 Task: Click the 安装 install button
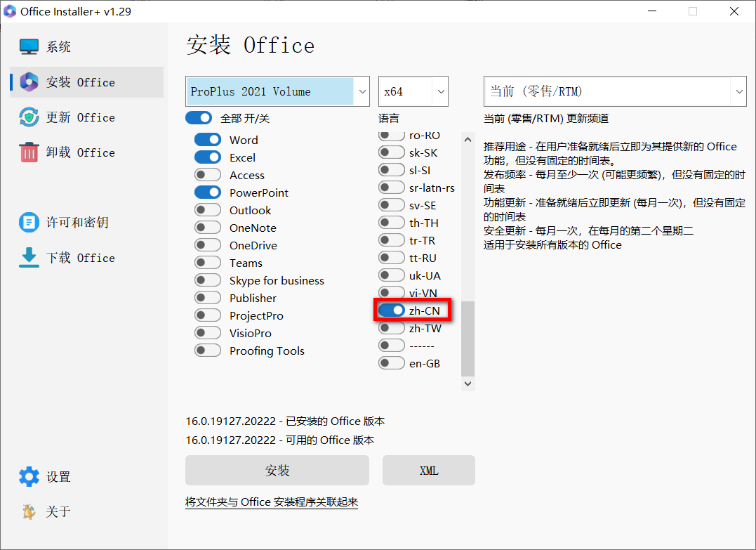point(277,471)
